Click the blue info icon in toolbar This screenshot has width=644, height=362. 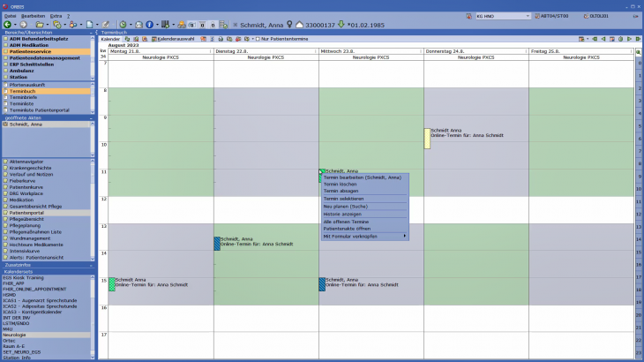(x=148, y=24)
